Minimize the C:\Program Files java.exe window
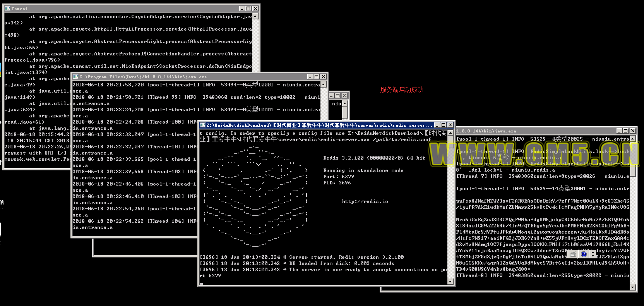Viewport: 644px width, 306px height. 310,77
